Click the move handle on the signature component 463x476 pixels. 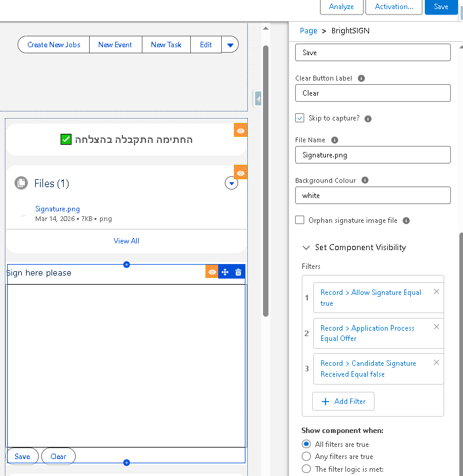point(225,273)
